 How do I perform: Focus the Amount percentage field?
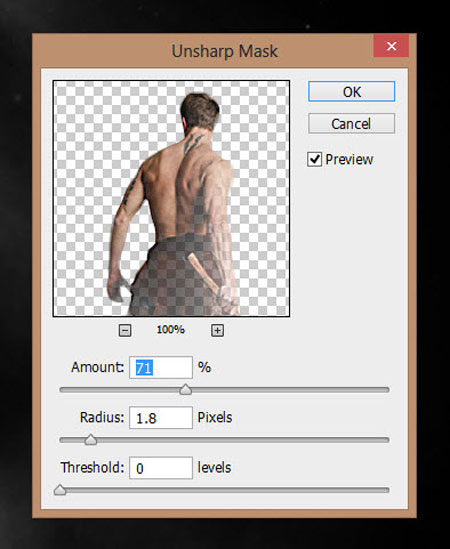[161, 367]
